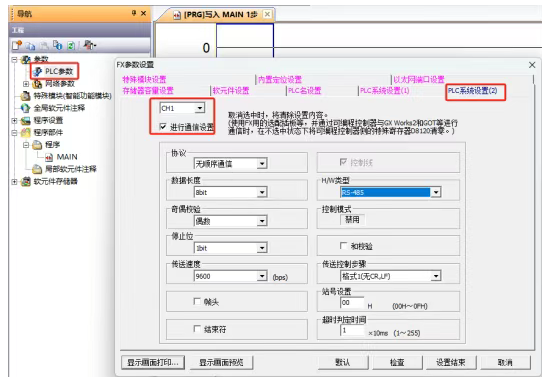Click the 超时判定时间 input field
The width and height of the screenshot is (549, 383).
tap(352, 330)
